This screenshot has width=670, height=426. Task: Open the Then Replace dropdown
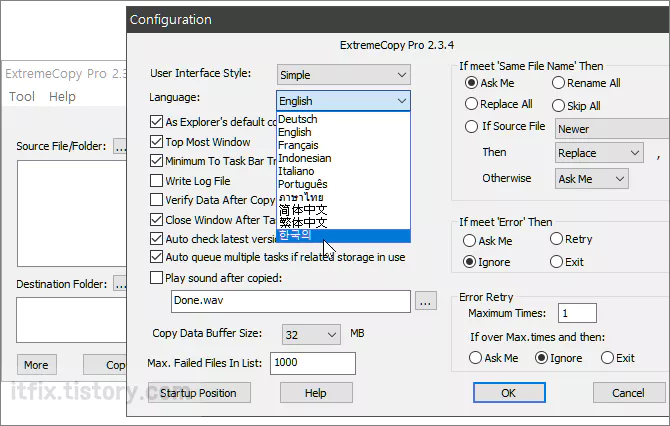coord(599,153)
